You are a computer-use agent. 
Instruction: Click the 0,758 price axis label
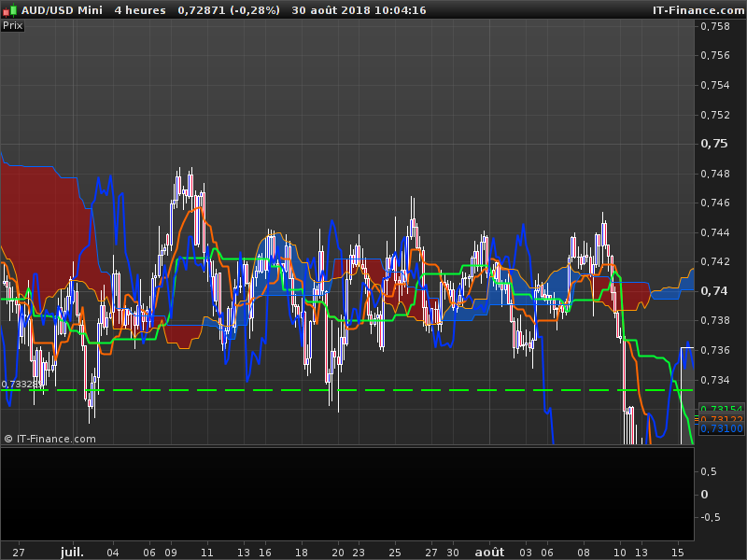(x=715, y=26)
